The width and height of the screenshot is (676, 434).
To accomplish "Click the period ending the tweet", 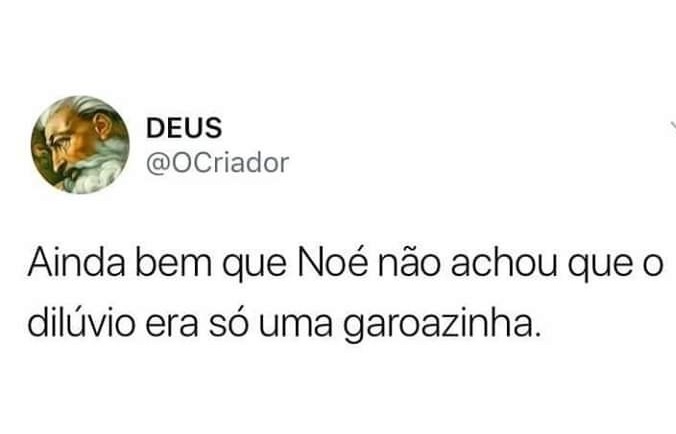I will [536, 334].
